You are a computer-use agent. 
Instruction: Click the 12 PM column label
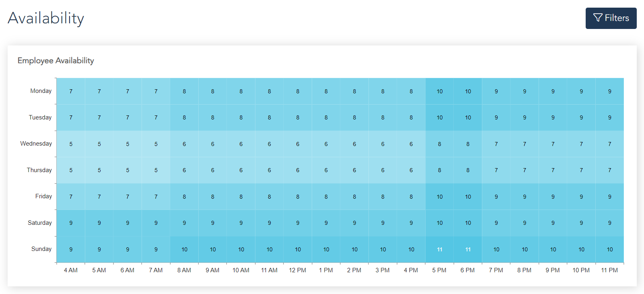(298, 270)
